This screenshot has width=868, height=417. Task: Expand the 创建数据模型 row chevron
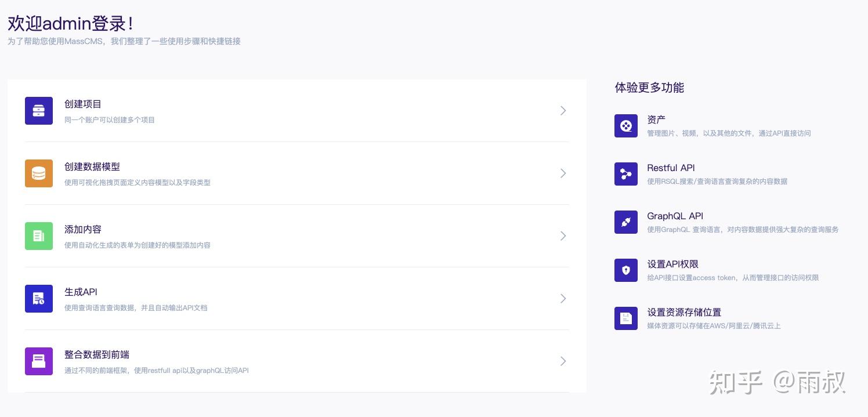[x=563, y=173]
